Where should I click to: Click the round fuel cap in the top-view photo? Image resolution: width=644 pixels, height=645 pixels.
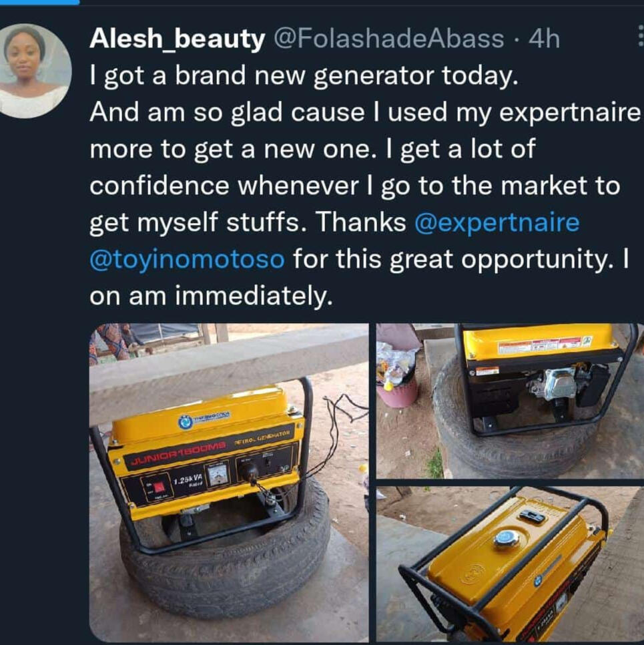tap(506, 538)
